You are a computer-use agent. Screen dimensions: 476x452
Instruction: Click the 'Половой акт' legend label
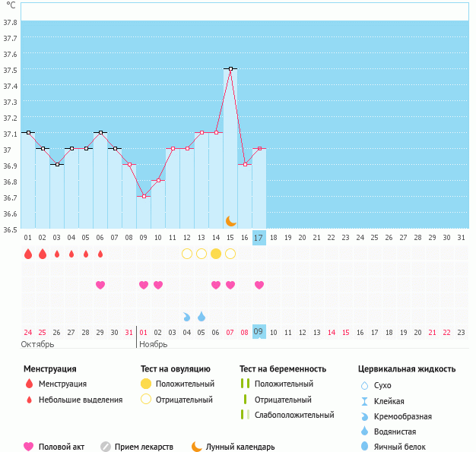(x=64, y=447)
